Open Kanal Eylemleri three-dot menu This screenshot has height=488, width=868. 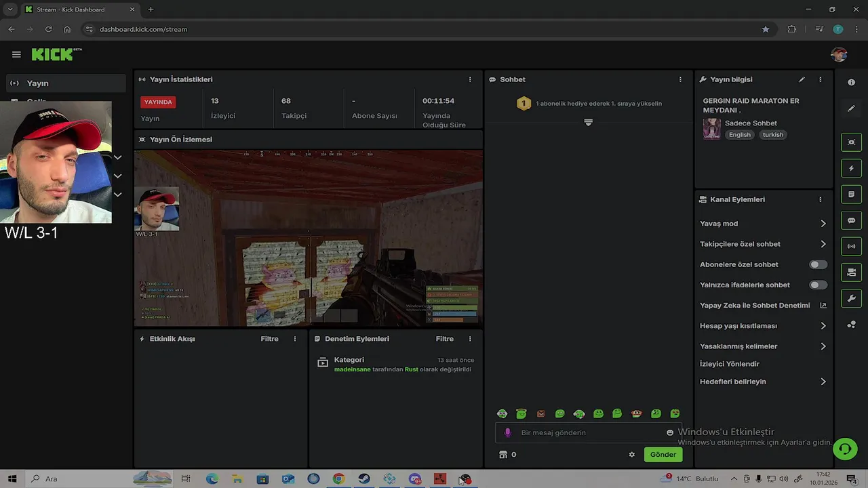click(820, 199)
